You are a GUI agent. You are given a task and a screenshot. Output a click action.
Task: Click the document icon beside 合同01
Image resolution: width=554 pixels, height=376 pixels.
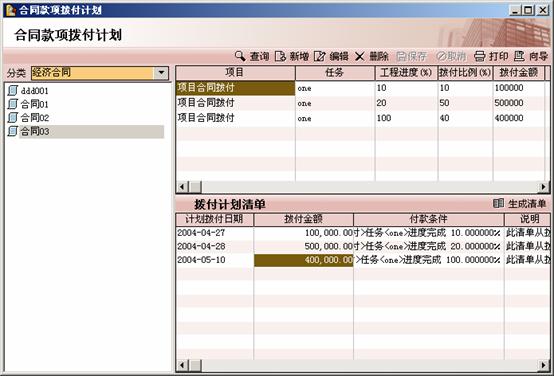pyautogui.click(x=12, y=104)
